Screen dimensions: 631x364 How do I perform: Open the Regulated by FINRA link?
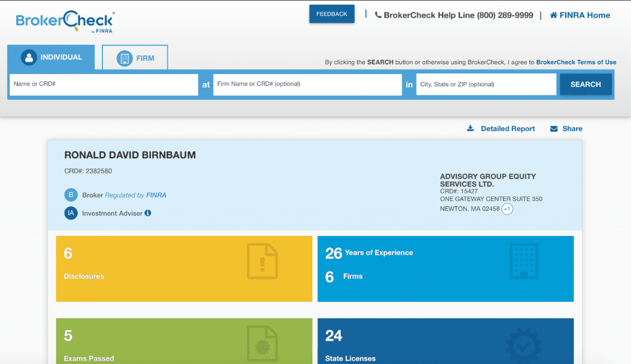click(136, 195)
